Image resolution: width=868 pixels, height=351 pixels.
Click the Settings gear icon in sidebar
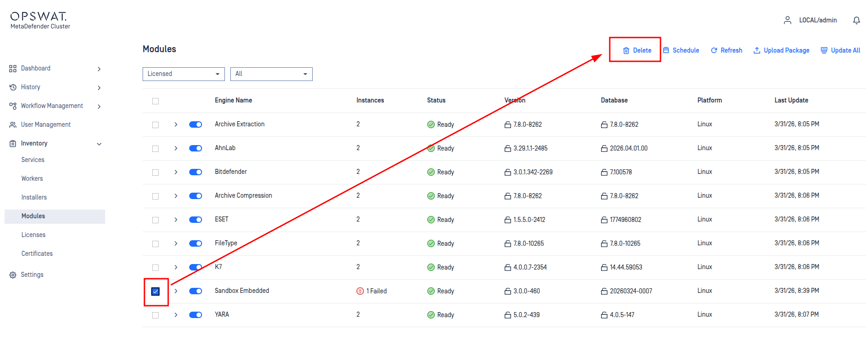click(x=13, y=275)
